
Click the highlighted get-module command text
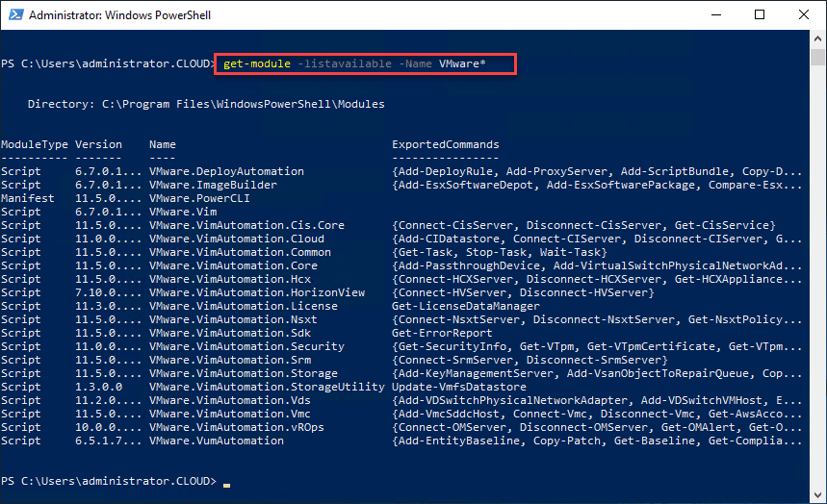[366, 63]
